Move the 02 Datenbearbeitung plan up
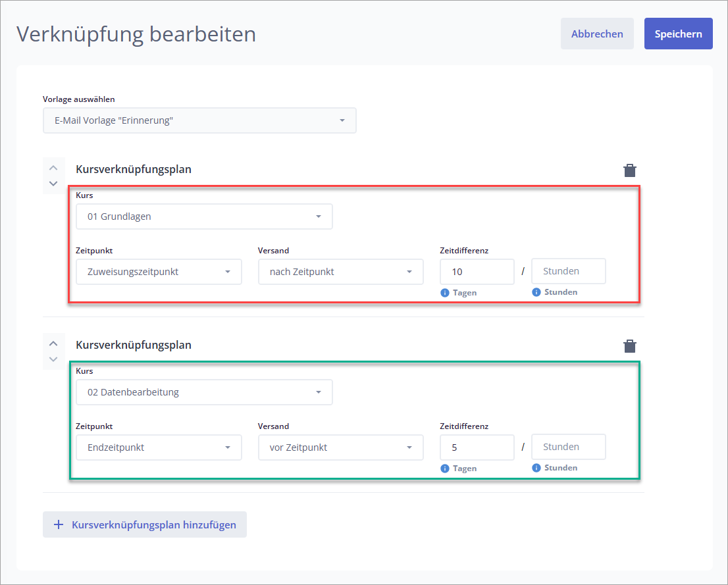Viewport: 728px width, 585px height. coord(53,343)
